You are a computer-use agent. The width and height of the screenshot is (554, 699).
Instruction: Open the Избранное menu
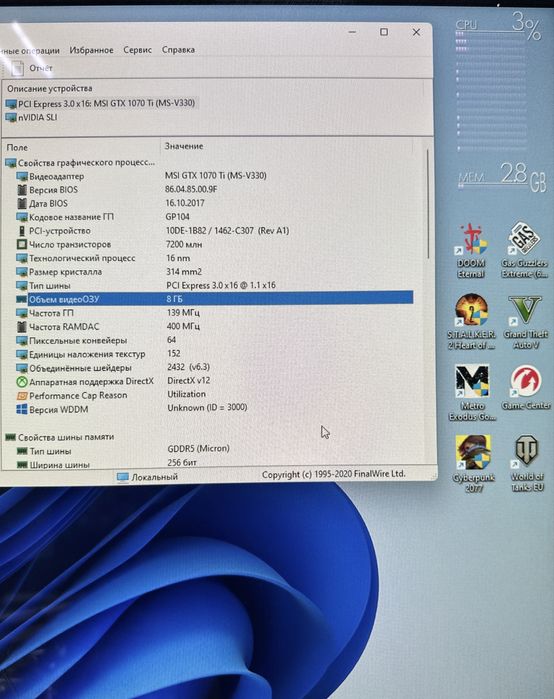(x=91, y=50)
